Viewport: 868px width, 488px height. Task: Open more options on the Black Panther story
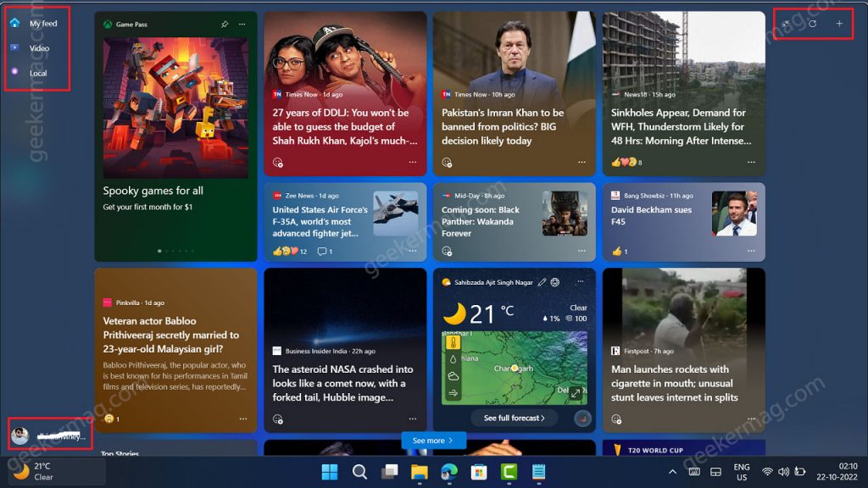(x=581, y=251)
